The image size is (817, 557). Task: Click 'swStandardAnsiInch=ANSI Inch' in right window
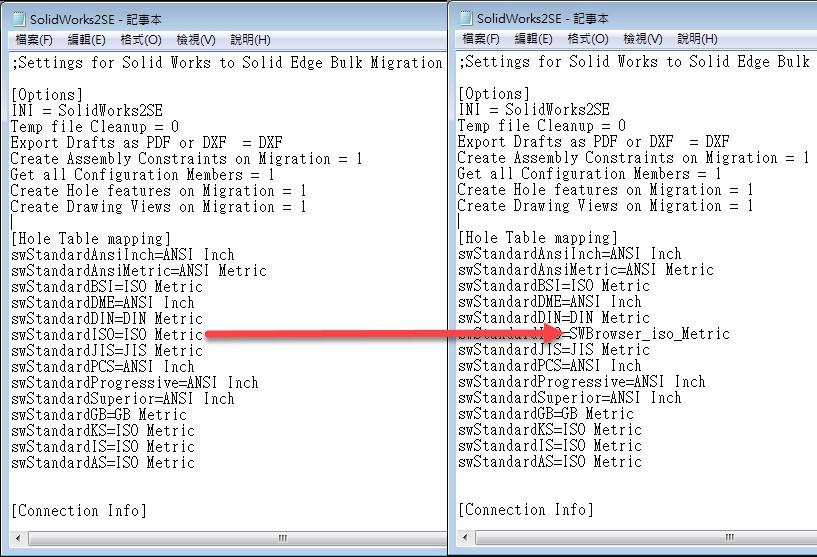[570, 254]
